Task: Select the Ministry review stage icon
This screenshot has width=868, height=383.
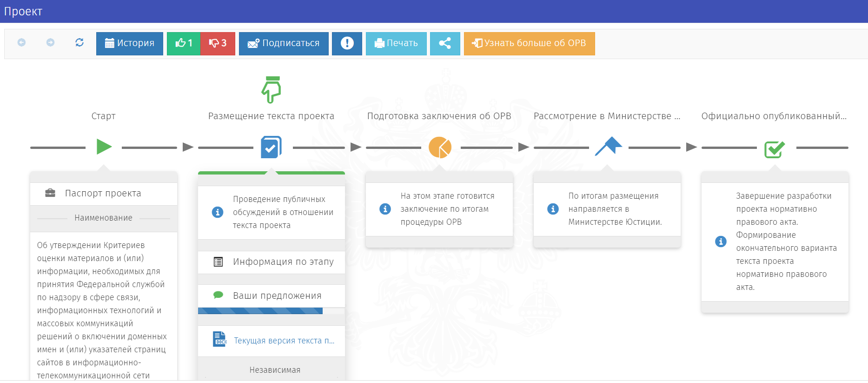Action: tap(608, 147)
